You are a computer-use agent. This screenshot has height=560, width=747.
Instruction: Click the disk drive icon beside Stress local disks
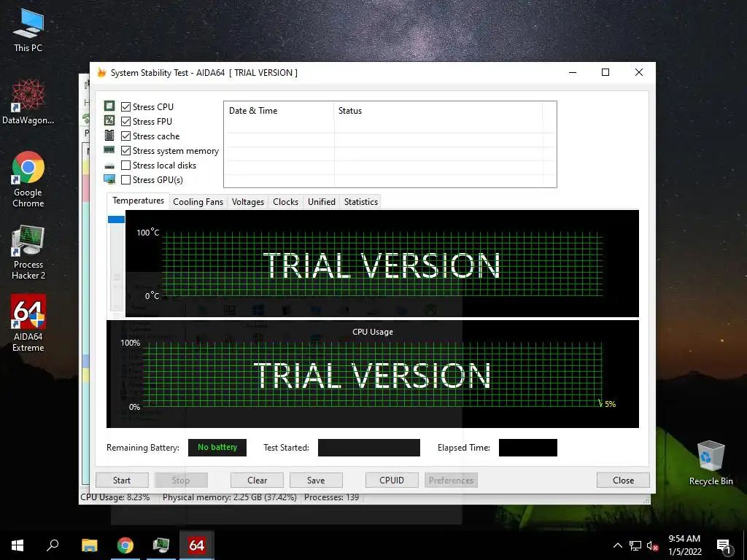pyautogui.click(x=109, y=166)
